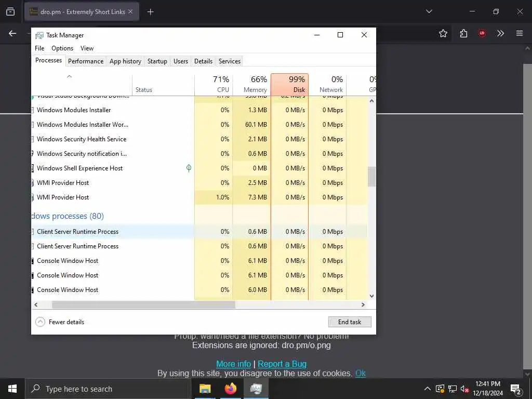Image resolution: width=532 pixels, height=399 pixels.
Task: Switch to the Users tab
Action: click(180, 61)
